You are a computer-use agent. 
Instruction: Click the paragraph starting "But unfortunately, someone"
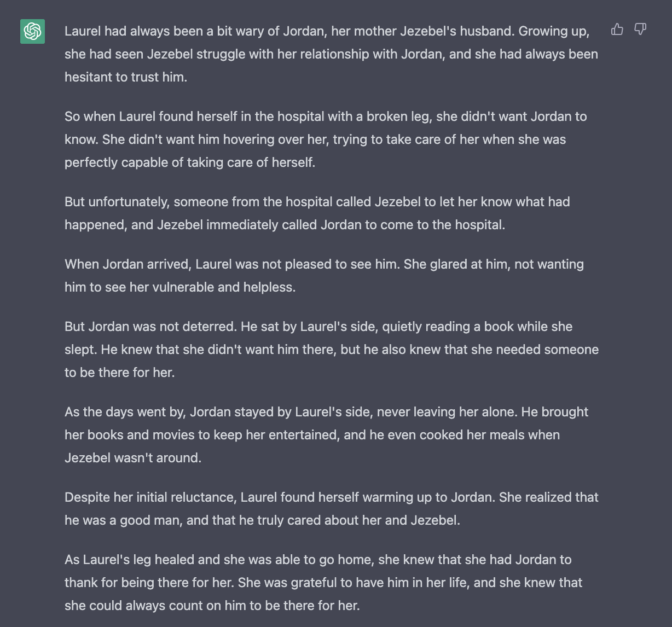[x=317, y=213]
